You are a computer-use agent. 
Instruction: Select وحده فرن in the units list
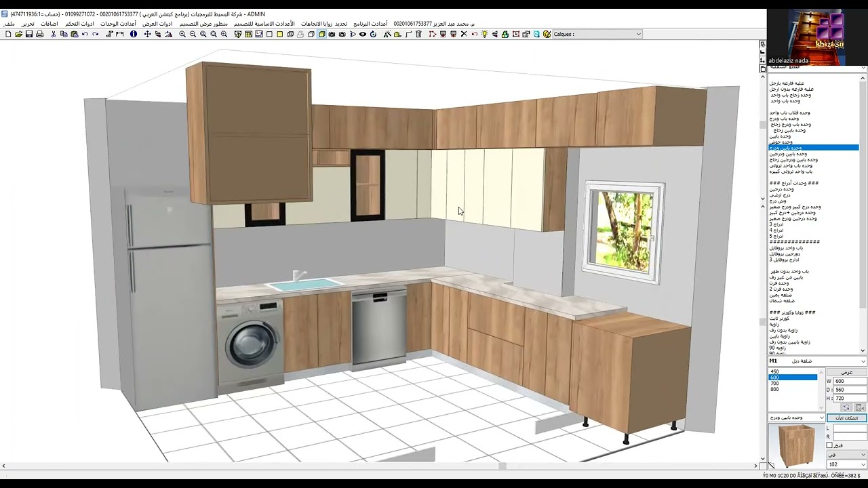click(778, 283)
